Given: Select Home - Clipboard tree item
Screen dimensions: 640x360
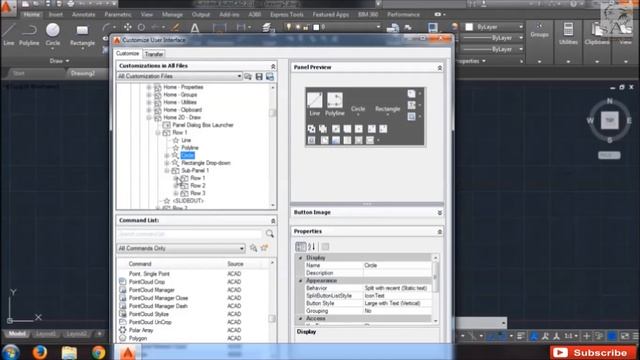Looking at the screenshot, I should 182,110.
